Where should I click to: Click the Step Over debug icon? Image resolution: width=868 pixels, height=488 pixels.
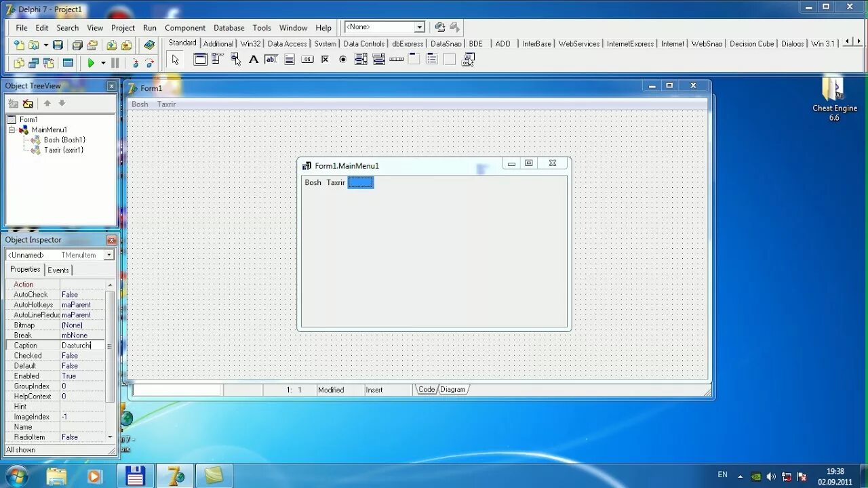[149, 63]
